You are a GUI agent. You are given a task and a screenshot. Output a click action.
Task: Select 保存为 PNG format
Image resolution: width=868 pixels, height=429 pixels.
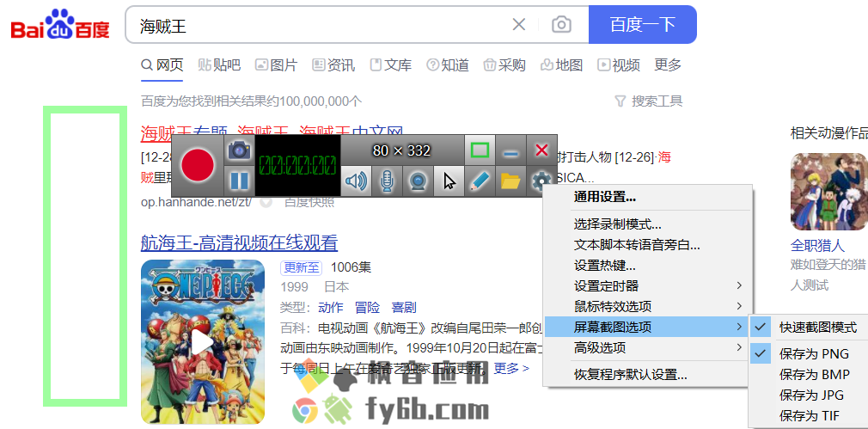tap(808, 353)
